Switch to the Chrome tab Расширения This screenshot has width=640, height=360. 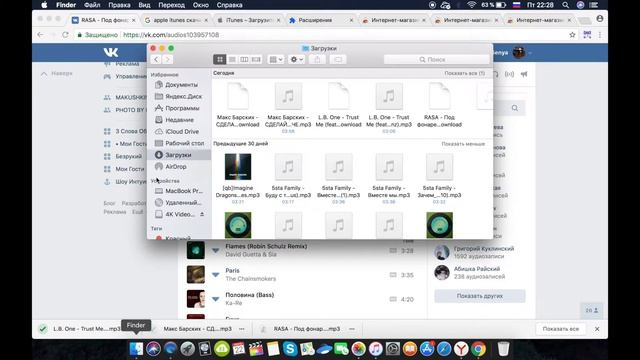click(x=320, y=20)
